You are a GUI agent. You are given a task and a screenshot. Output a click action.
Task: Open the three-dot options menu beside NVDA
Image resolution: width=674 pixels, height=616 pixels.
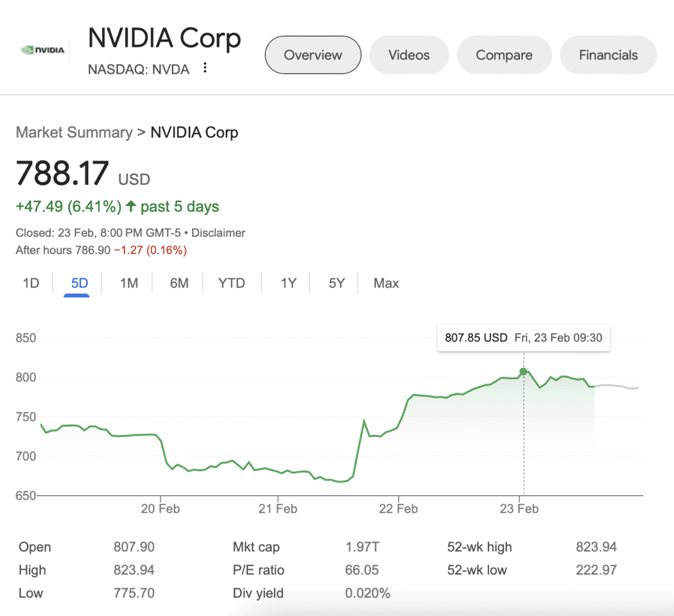205,68
